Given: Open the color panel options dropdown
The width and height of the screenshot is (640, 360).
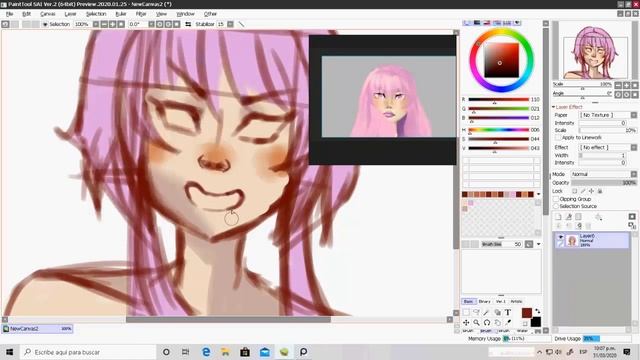Looking at the screenshot, I should 517,23.
